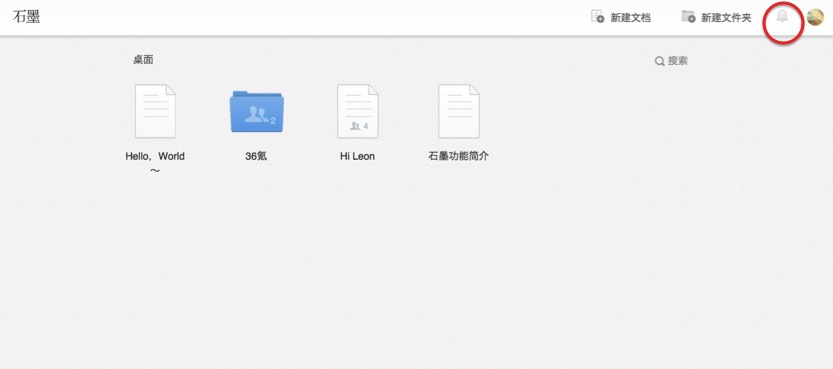Click the 新建文件夹 button label
The image size is (833, 369).
coord(726,18)
